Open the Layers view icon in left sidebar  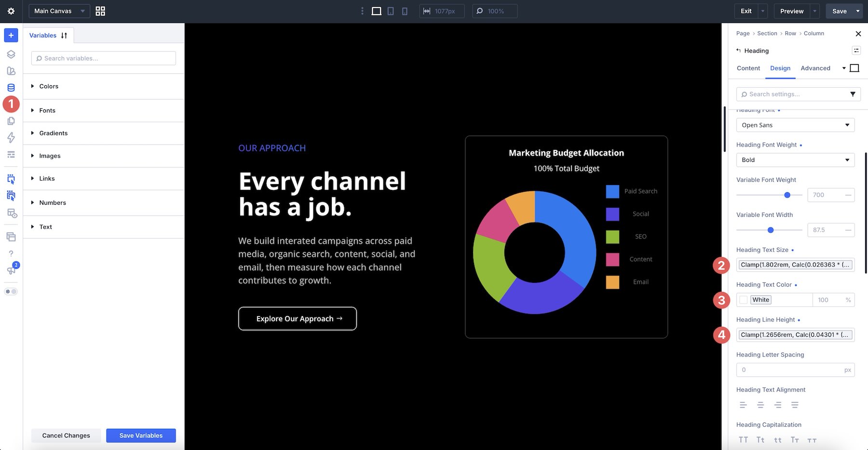pyautogui.click(x=11, y=54)
